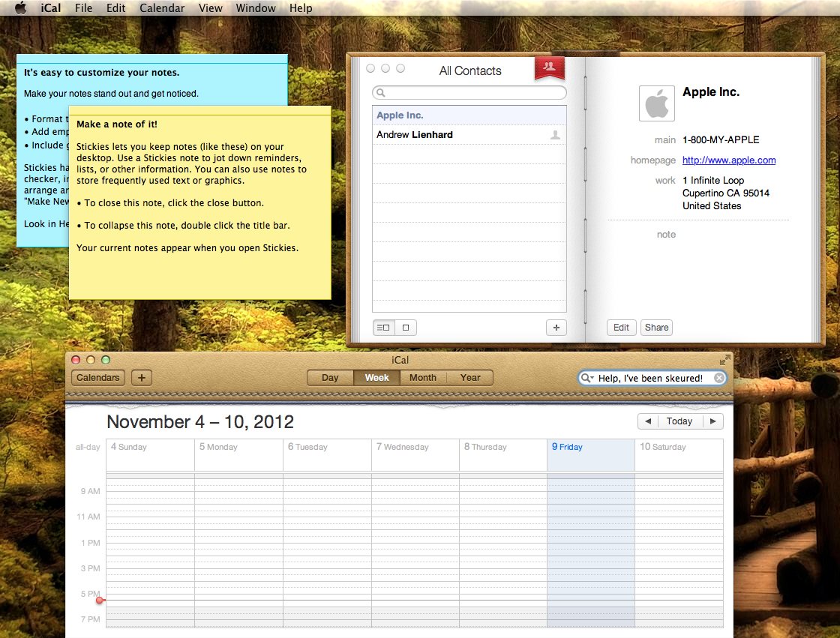Open the http://www.apple.com homepage link
840x638 pixels.
(x=728, y=160)
